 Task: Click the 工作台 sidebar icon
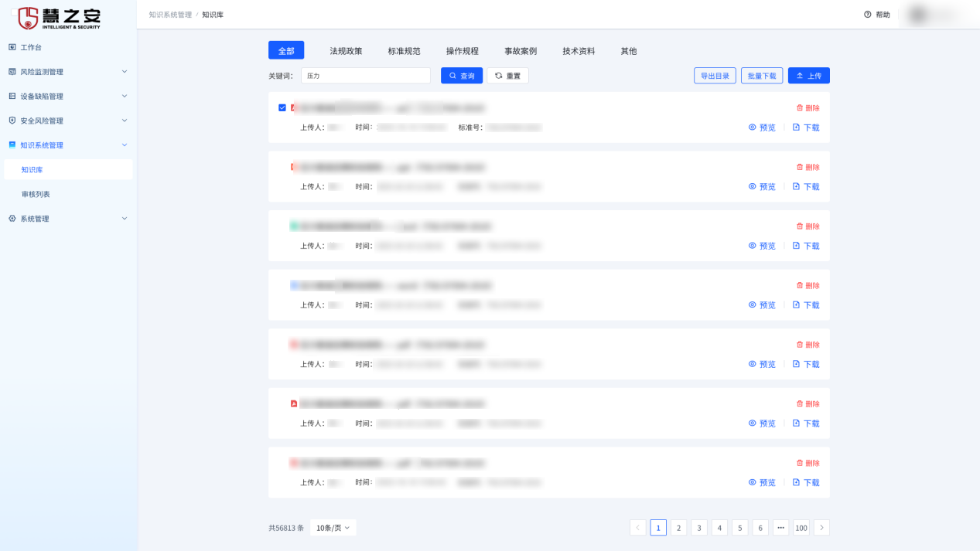[12, 47]
